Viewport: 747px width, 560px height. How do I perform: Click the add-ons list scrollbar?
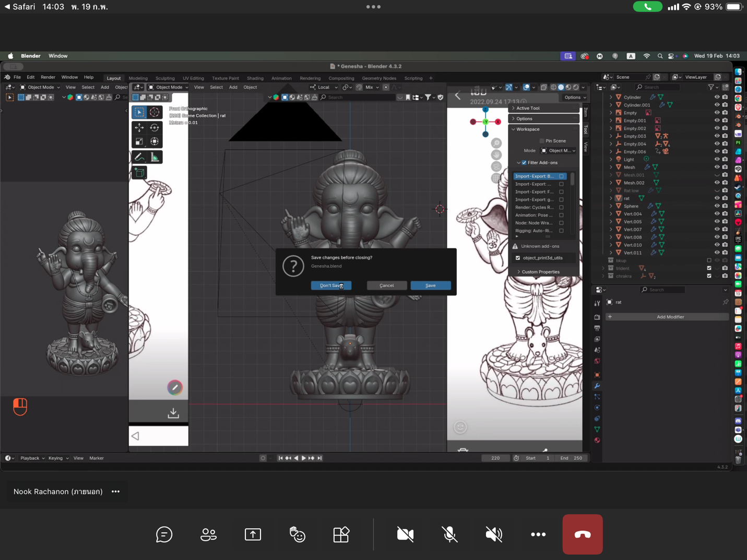(573, 180)
